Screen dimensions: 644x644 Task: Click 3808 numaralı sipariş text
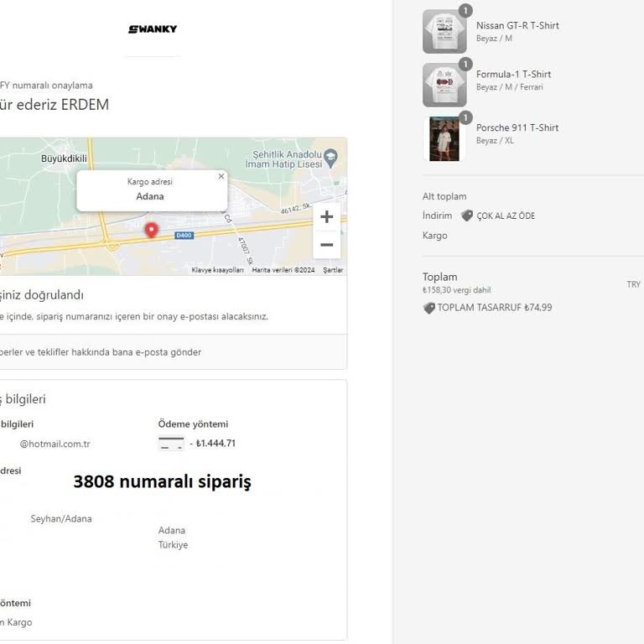coord(162,482)
